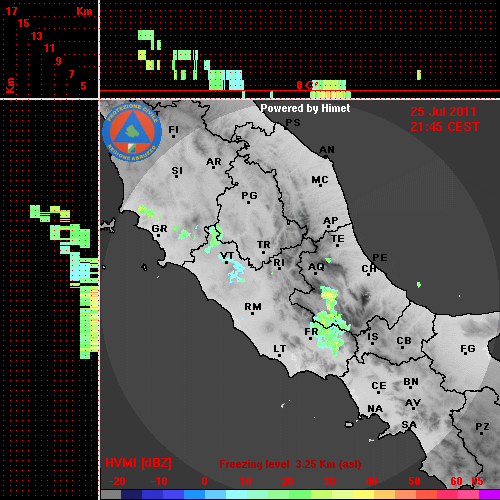Click the 17 altitude label
Viewport: 500px width, 500px height.
click(11, 11)
